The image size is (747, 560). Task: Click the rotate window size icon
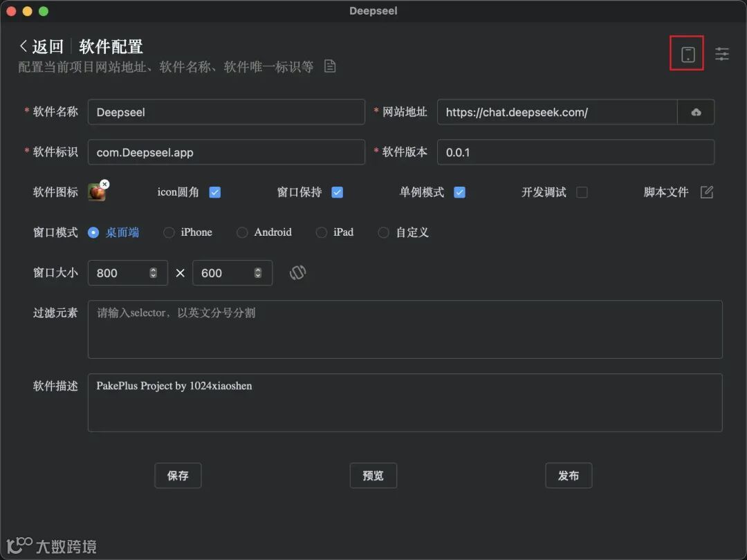click(x=297, y=272)
